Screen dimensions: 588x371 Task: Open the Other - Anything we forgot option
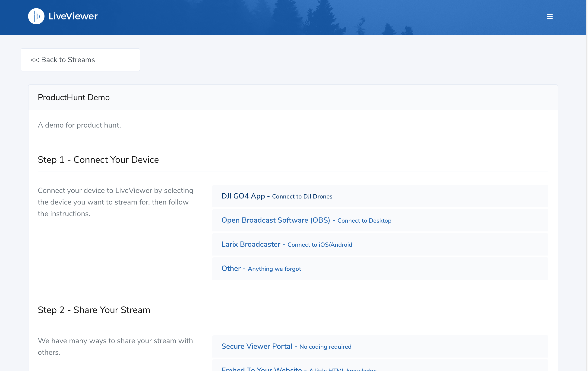tap(231, 268)
